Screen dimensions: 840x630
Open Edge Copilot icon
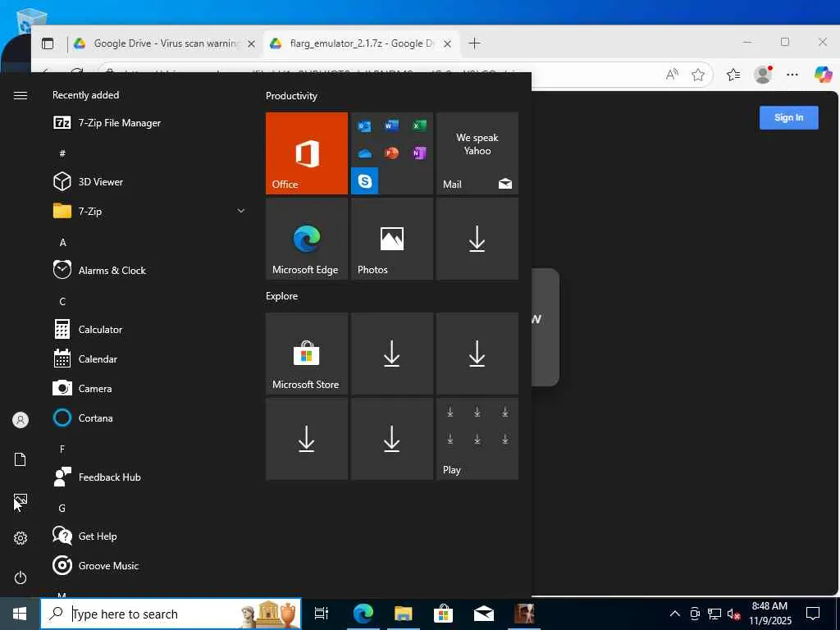[823, 75]
